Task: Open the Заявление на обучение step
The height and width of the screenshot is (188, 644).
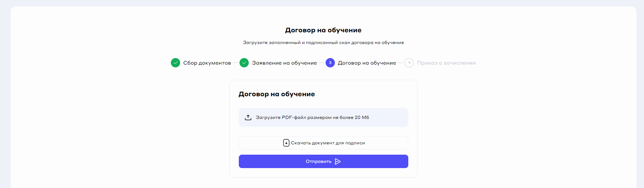Action: click(284, 63)
